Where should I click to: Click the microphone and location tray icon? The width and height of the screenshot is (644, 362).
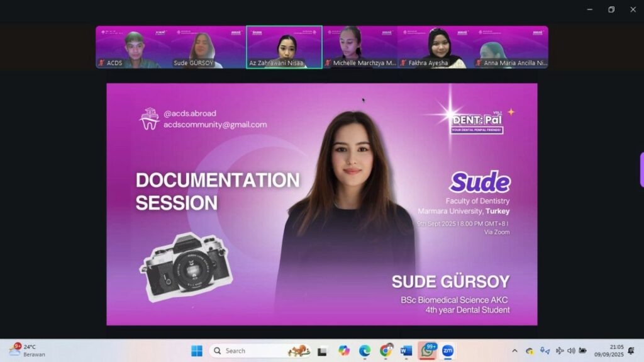545,351
